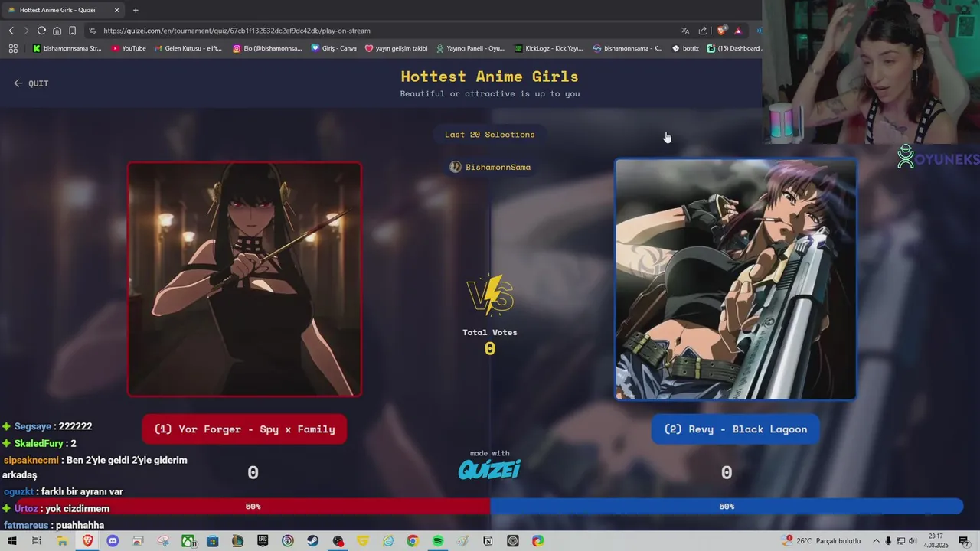
Task: Open Brave Shields lion icon
Action: coord(721,31)
